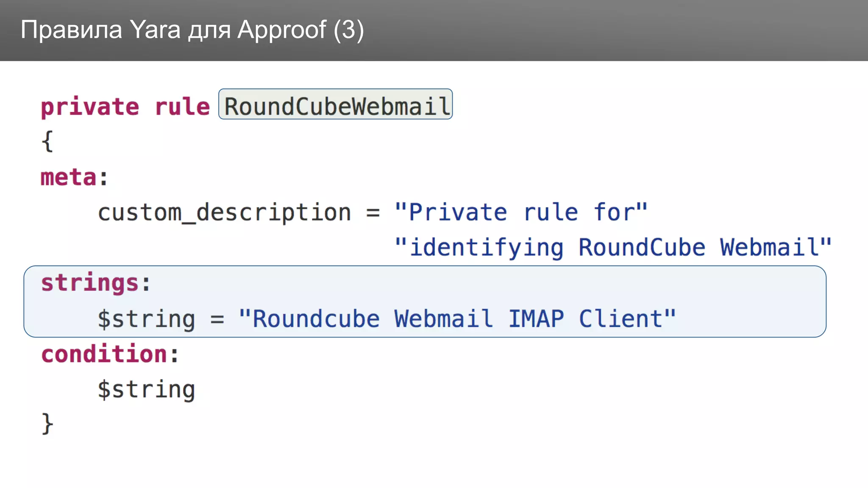Click the string "Roundcube Webmail IMAP Client"
Image resolution: width=868 pixels, height=488 pixels.
pyautogui.click(x=457, y=319)
